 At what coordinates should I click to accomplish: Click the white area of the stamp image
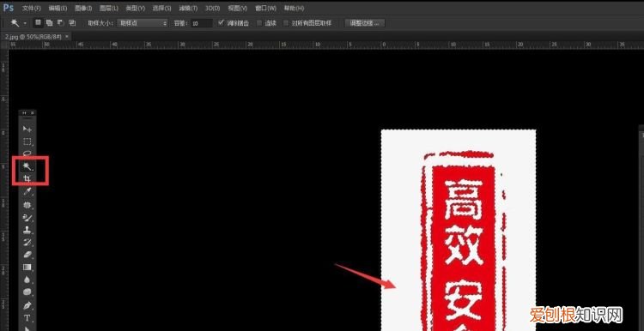point(400,230)
